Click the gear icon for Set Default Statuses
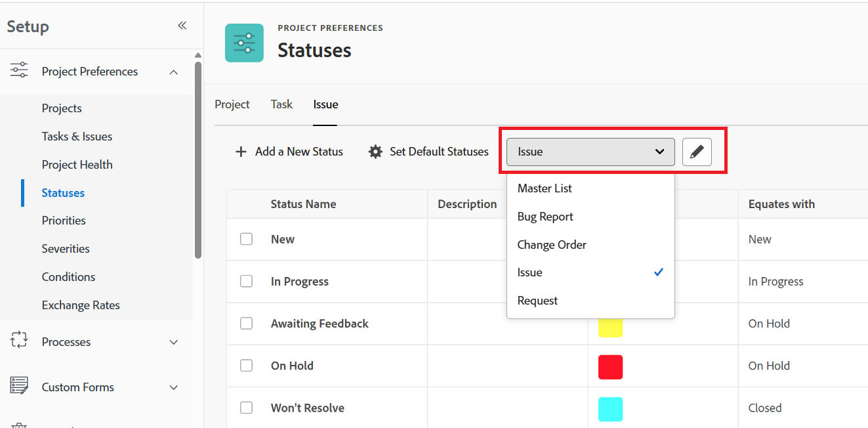 pos(375,152)
